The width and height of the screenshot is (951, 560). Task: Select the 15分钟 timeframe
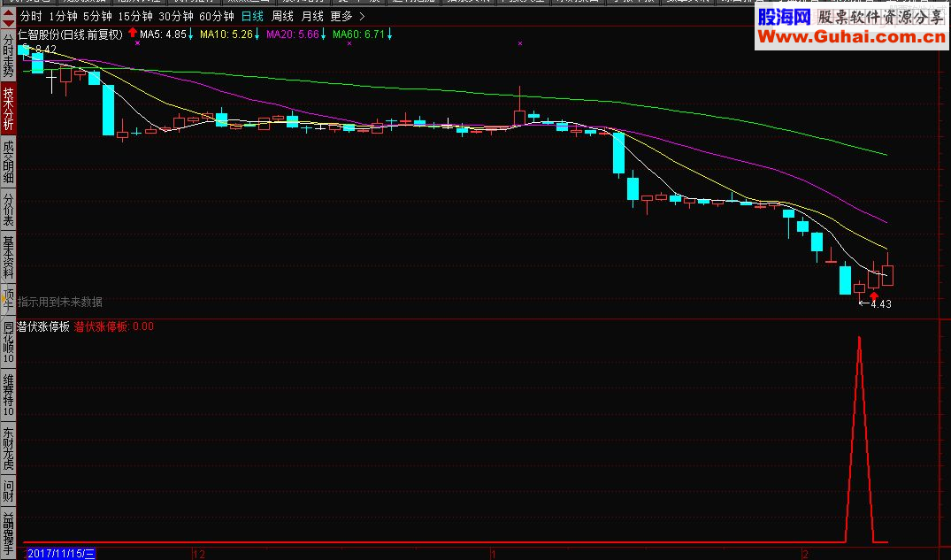135,17
